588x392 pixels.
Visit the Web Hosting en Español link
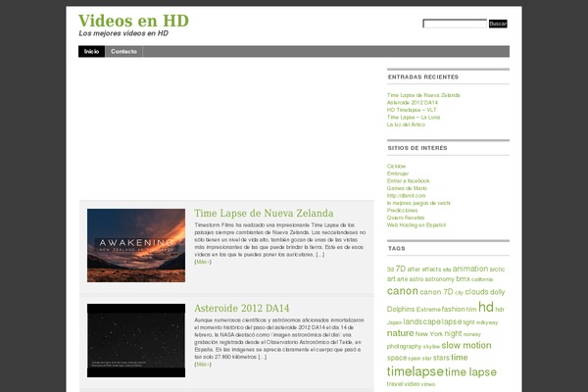pyautogui.click(x=416, y=225)
